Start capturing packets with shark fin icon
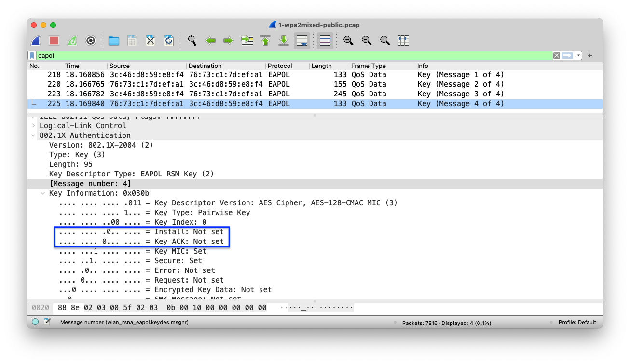Viewport: 630px width, 364px height. pyautogui.click(x=36, y=40)
